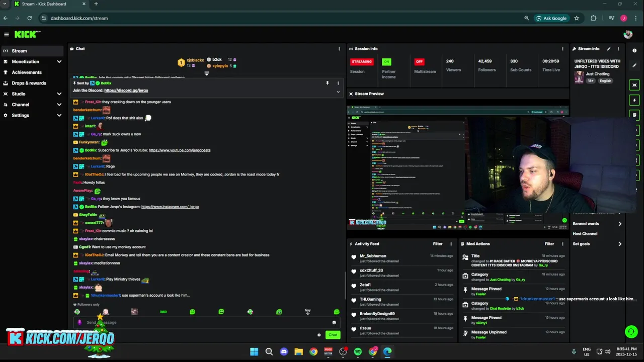Expand the leaderboard arrow below top gifters
The width and height of the screenshot is (644, 362).
(206, 73)
